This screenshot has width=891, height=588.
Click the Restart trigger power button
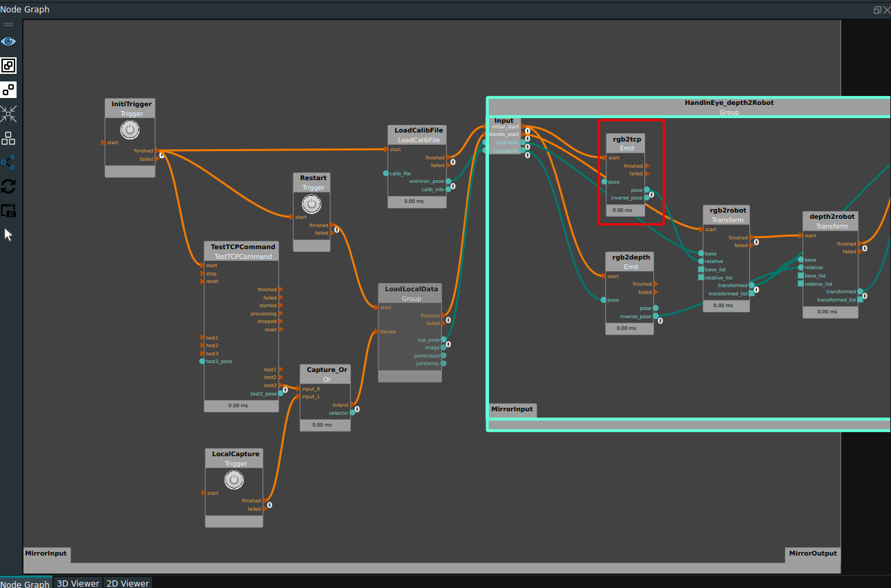(x=312, y=204)
